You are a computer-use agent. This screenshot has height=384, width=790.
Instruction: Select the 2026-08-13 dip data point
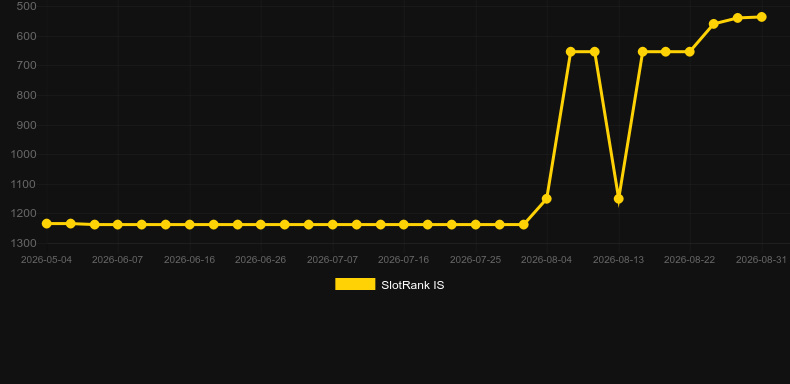click(619, 199)
